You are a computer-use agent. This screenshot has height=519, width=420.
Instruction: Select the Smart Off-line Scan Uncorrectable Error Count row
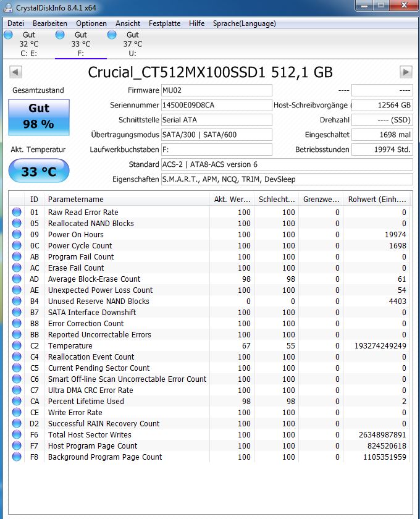click(x=209, y=379)
